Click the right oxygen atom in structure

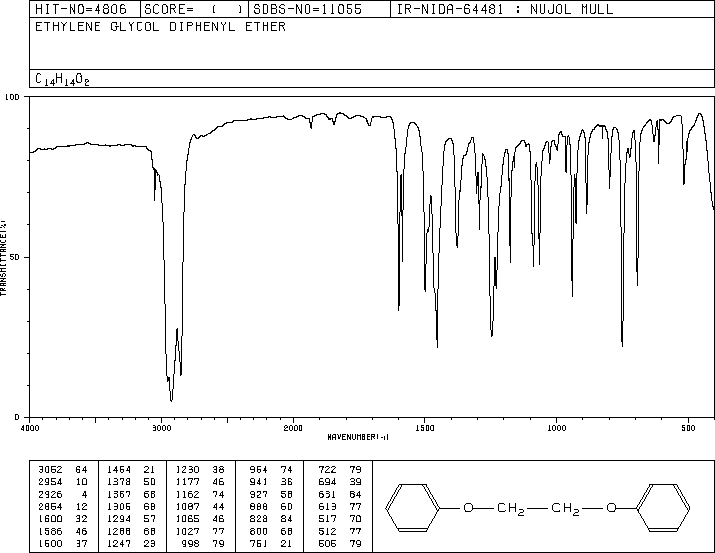pyautogui.click(x=611, y=508)
